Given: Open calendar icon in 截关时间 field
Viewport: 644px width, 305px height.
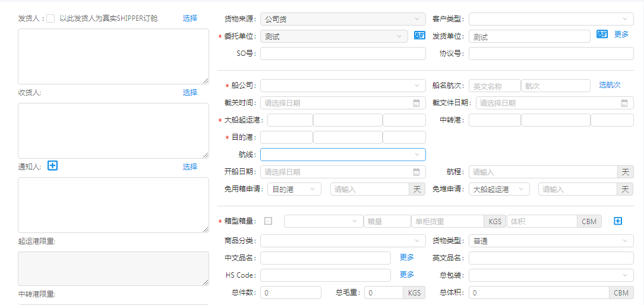Looking at the screenshot, I should tap(416, 103).
